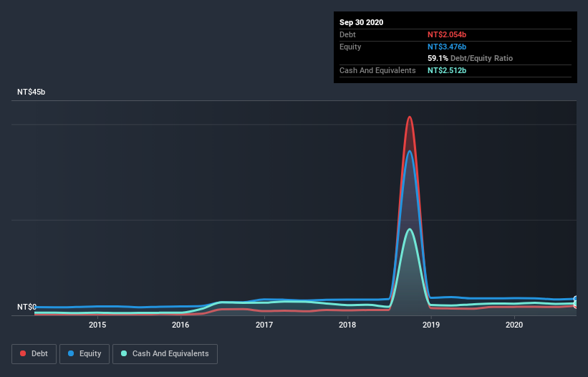Toggle the Equity series legend button

[x=85, y=354]
